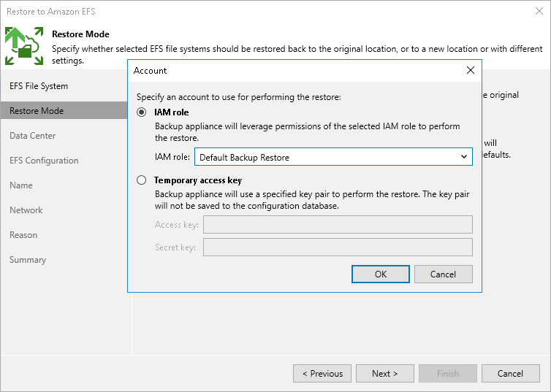Select the IAM role radio button
This screenshot has width=551, height=392.
[x=142, y=112]
